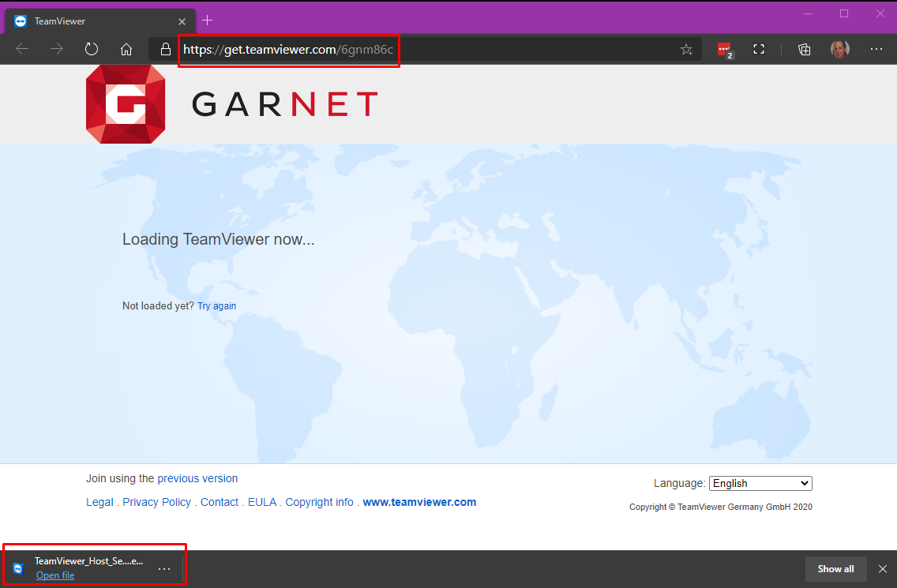Click the Try again link

(216, 306)
